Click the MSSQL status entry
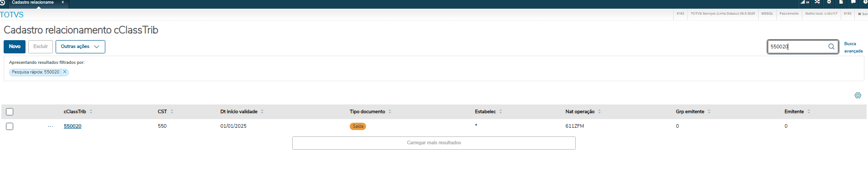868x172 pixels. pos(767,14)
